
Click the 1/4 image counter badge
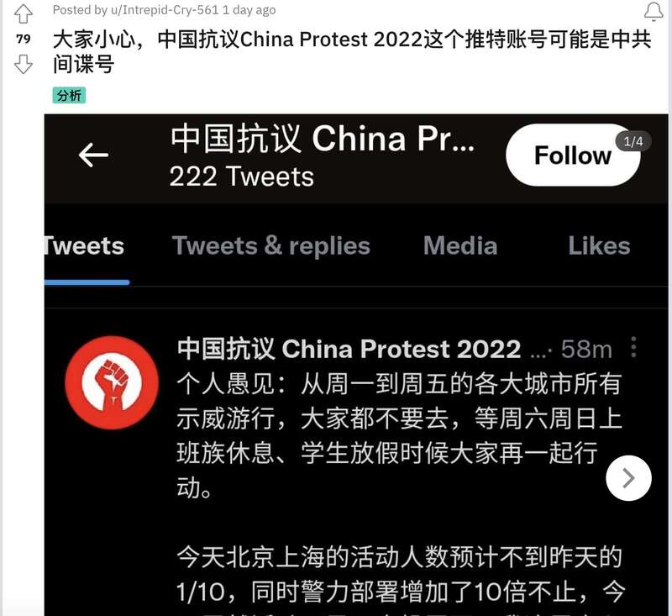click(633, 141)
